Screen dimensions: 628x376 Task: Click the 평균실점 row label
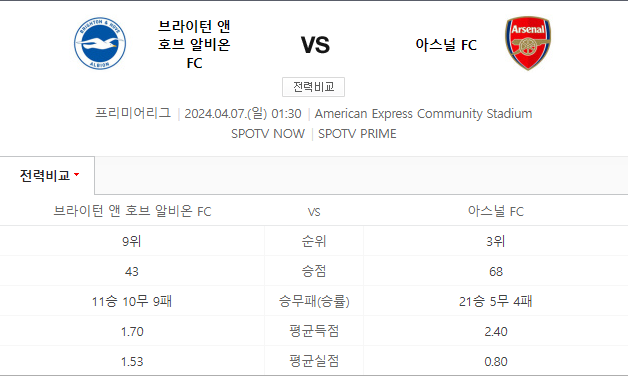(x=314, y=361)
